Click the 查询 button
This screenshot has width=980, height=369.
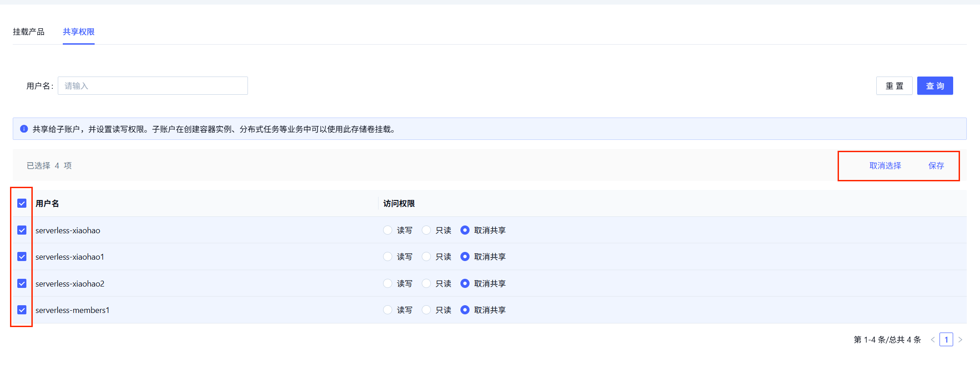tap(935, 86)
